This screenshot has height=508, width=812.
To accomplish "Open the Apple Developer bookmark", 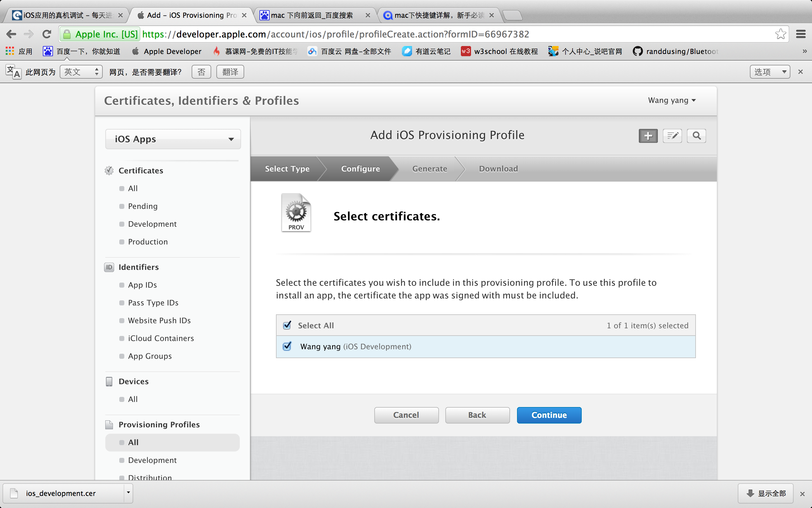I will pos(167,51).
